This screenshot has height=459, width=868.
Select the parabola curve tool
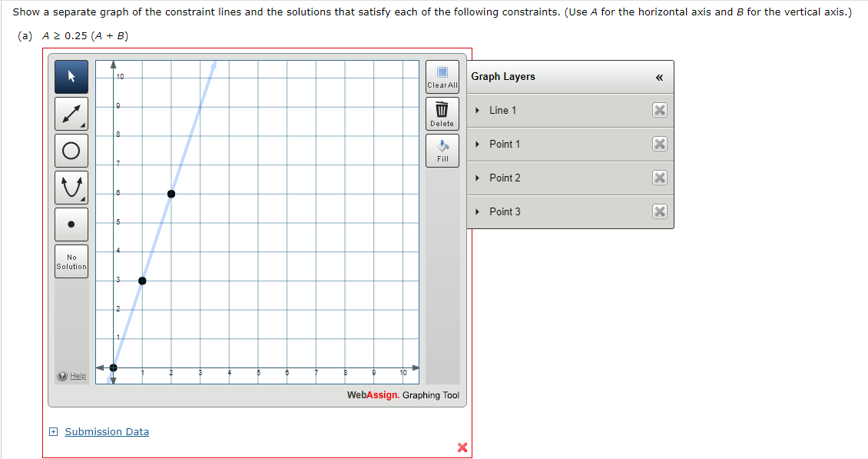[71, 187]
